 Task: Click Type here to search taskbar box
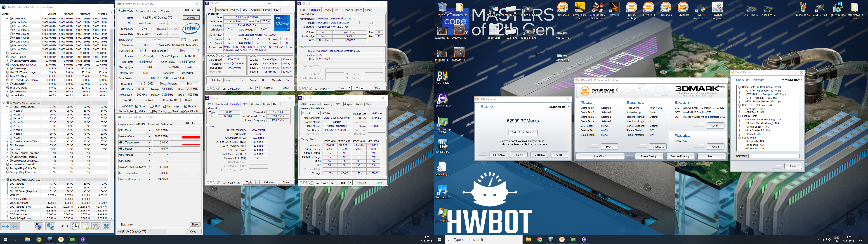pos(484,240)
